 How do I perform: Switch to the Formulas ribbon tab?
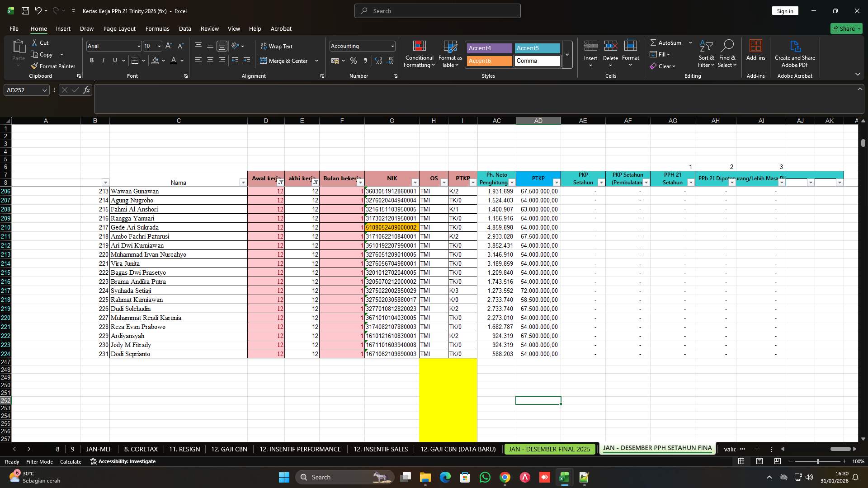pyautogui.click(x=157, y=28)
